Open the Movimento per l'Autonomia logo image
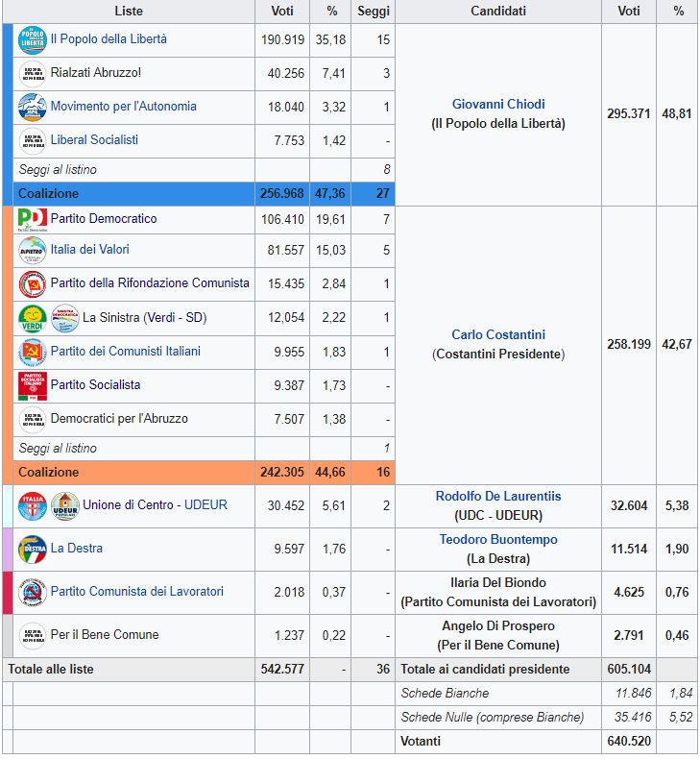This screenshot has height=759, width=700. [33, 107]
